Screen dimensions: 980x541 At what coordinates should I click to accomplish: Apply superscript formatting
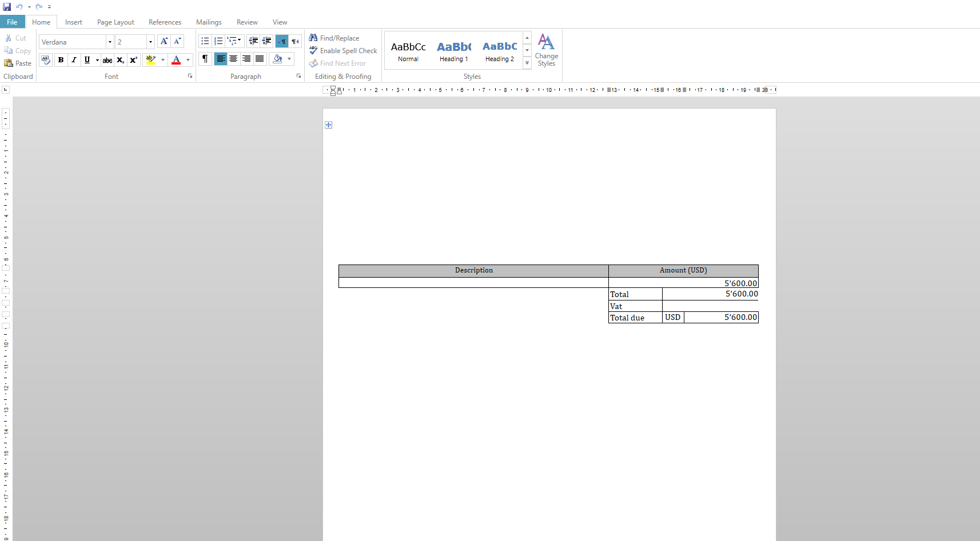click(133, 60)
